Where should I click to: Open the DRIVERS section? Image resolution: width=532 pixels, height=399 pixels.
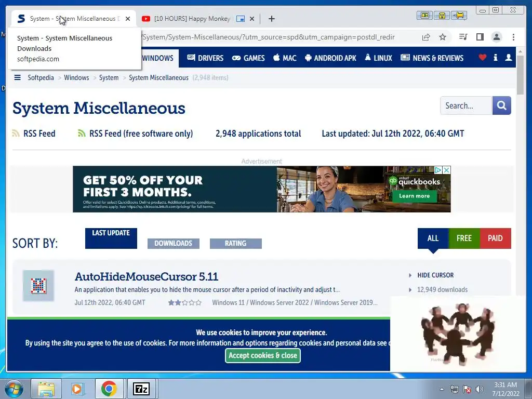point(205,58)
